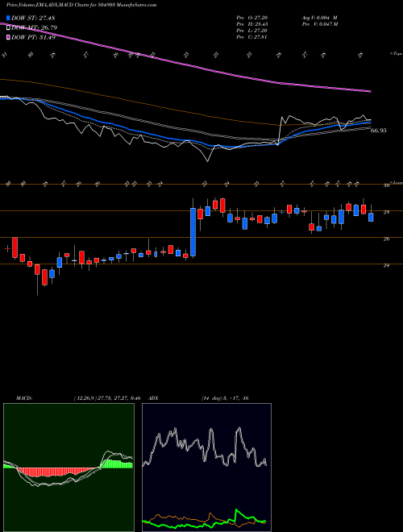Click the 'Pre H: 28.45' value

pyautogui.click(x=251, y=24)
